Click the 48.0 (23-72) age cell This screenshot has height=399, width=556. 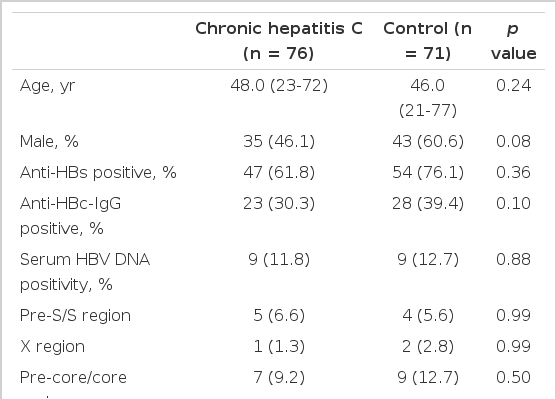point(279,85)
